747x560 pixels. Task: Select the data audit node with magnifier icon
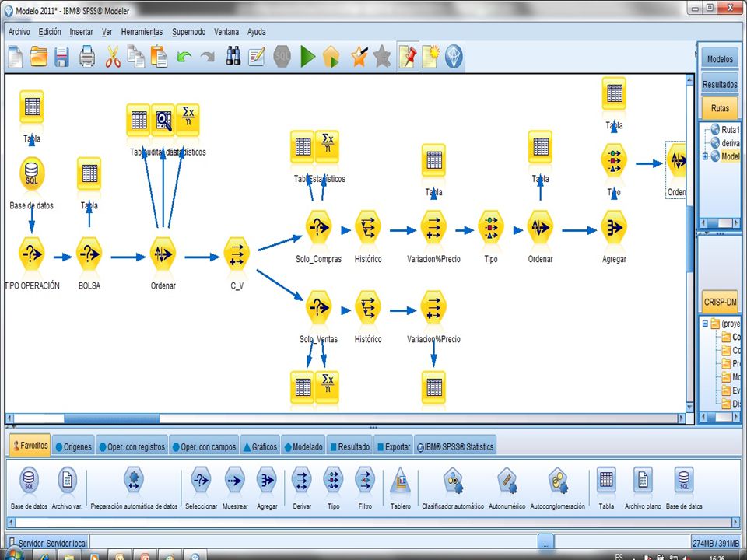click(163, 120)
